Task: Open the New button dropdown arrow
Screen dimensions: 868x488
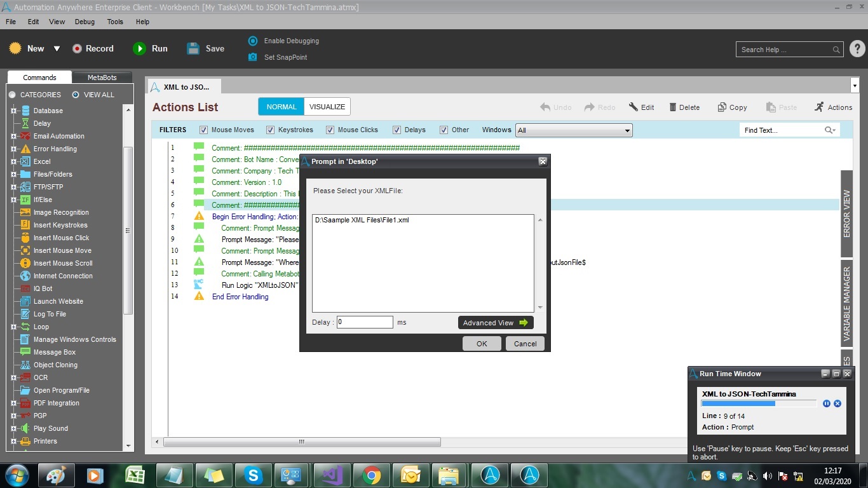Action: pyautogui.click(x=57, y=49)
